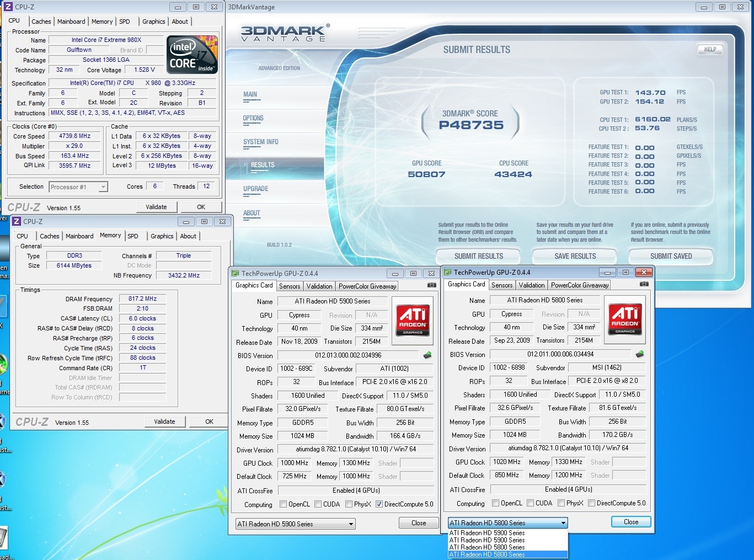Toggle OpenCL checkbox in left GPU-Z
754x560 pixels.
tap(283, 504)
